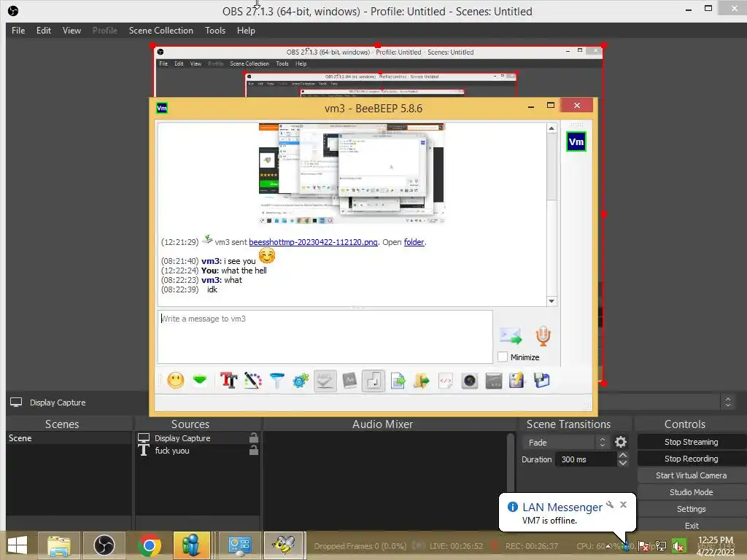Click the message input field for vm3
The height and width of the screenshot is (560, 747).
325,337
